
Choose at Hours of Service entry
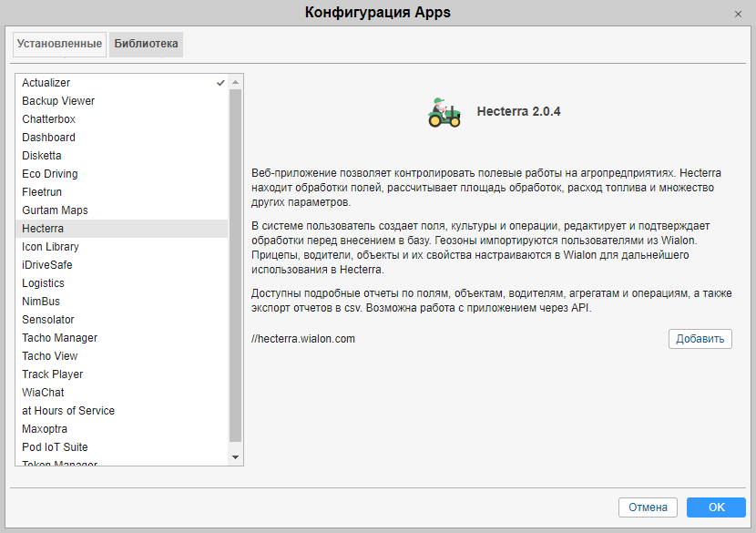point(121,411)
